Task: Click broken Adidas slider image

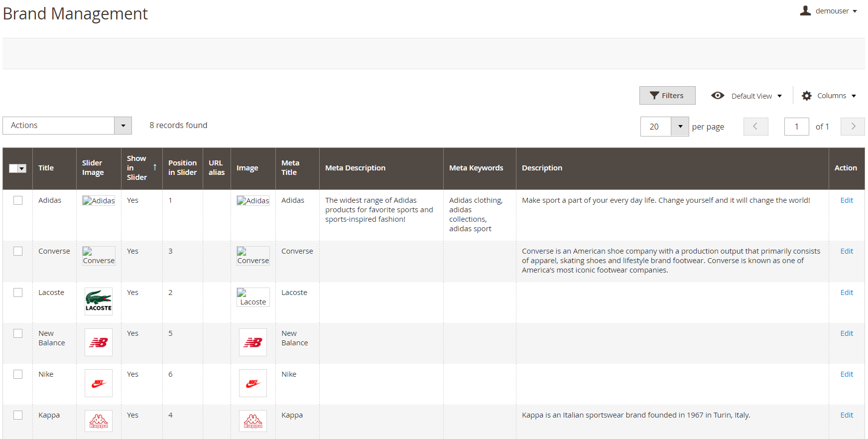Action: tap(99, 201)
